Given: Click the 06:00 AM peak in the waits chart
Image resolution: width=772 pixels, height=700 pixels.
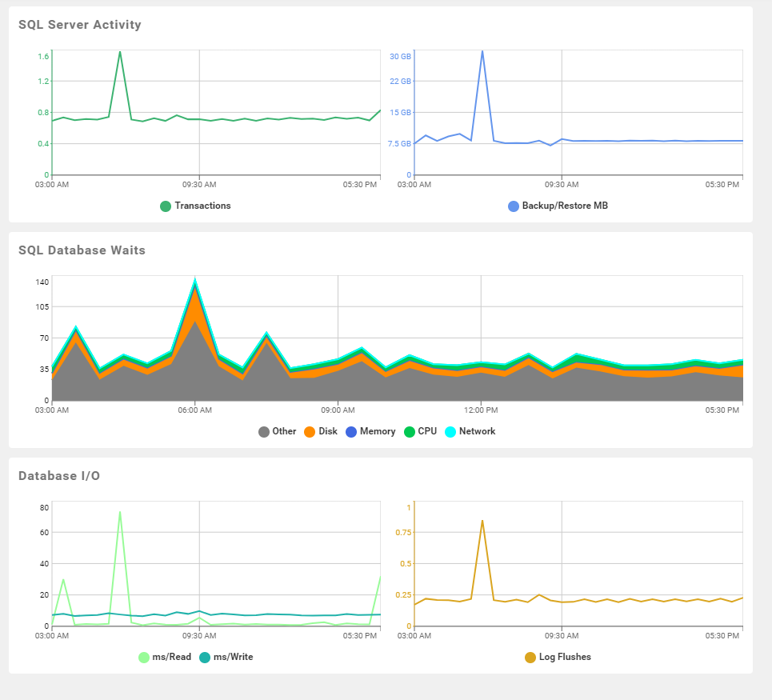Looking at the screenshot, I should [194, 278].
